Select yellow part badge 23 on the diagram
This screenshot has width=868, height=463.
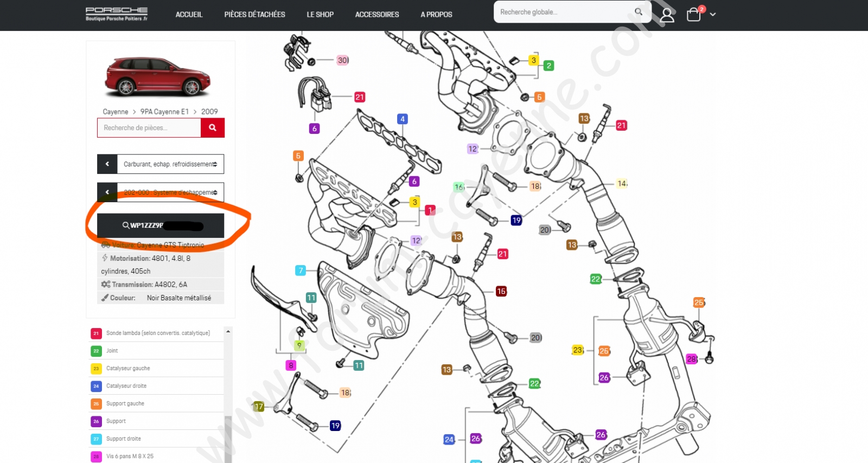coord(578,350)
